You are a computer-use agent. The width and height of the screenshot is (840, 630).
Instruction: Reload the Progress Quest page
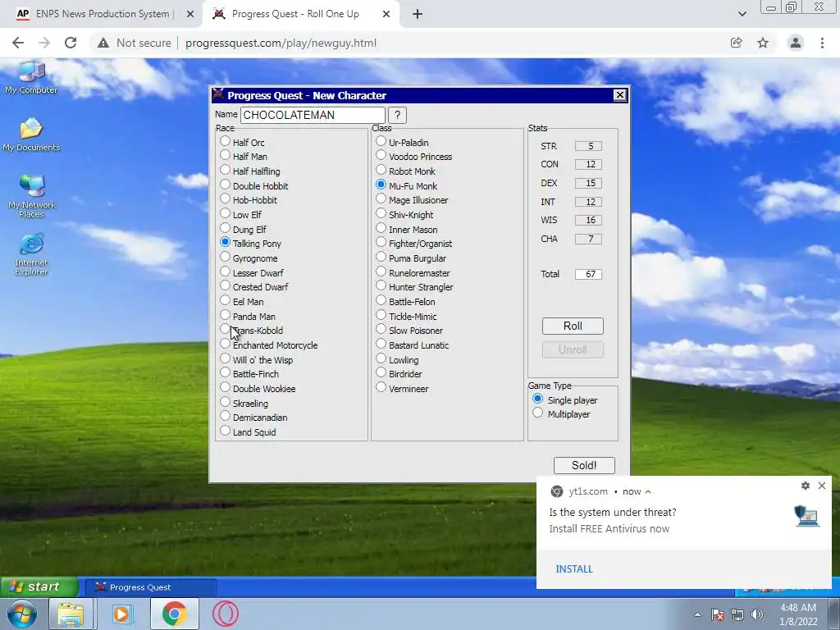click(71, 43)
